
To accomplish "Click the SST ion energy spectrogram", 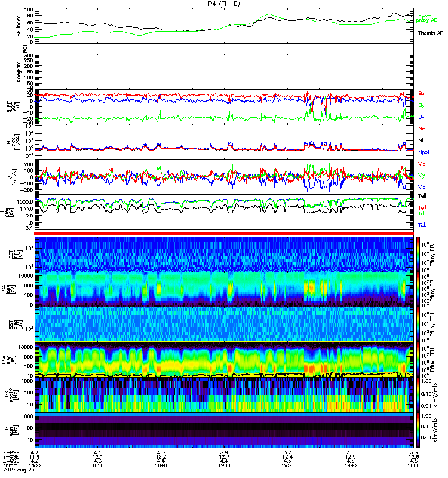I will coord(224,254).
